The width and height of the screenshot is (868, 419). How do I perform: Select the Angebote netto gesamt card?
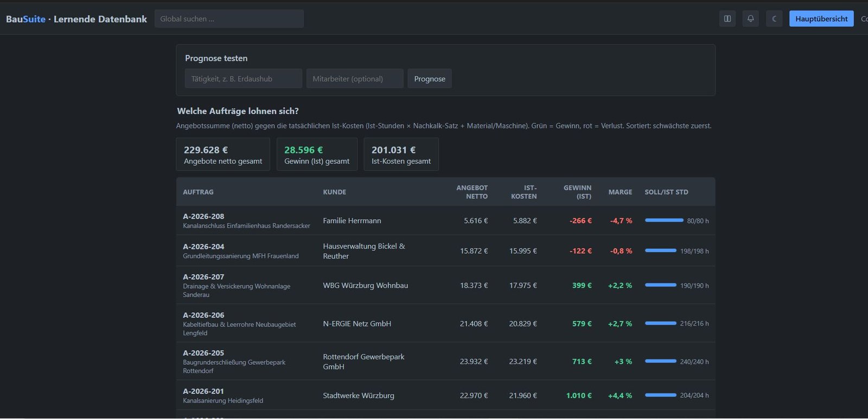[223, 154]
